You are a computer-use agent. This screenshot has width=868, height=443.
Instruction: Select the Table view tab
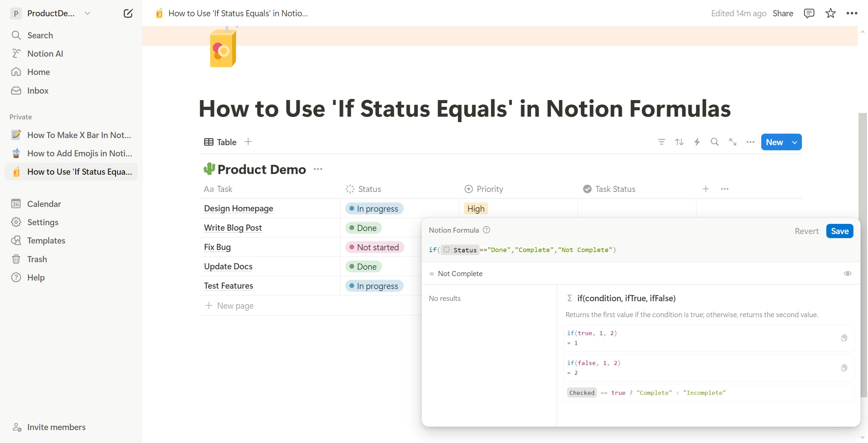pyautogui.click(x=220, y=142)
